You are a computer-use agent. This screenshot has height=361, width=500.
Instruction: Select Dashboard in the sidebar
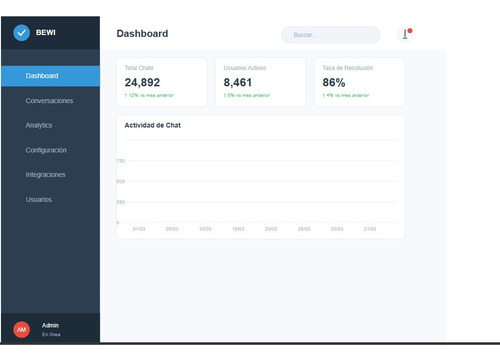(51, 76)
